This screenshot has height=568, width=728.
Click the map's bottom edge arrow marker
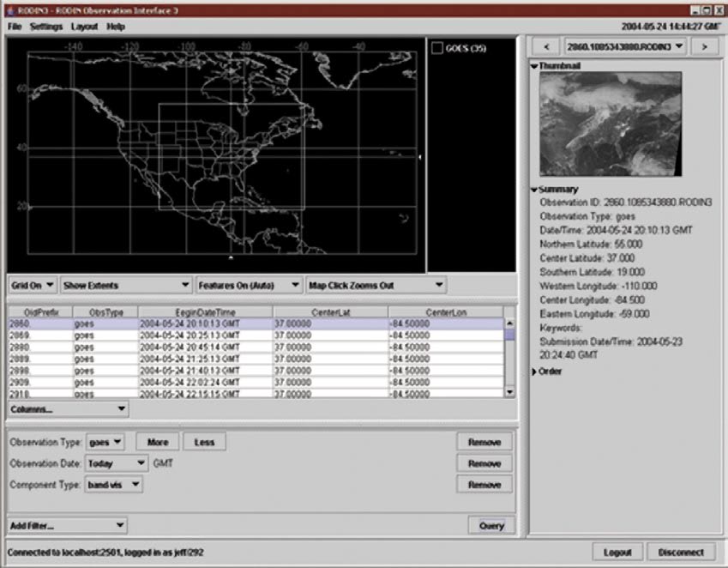[231, 257]
